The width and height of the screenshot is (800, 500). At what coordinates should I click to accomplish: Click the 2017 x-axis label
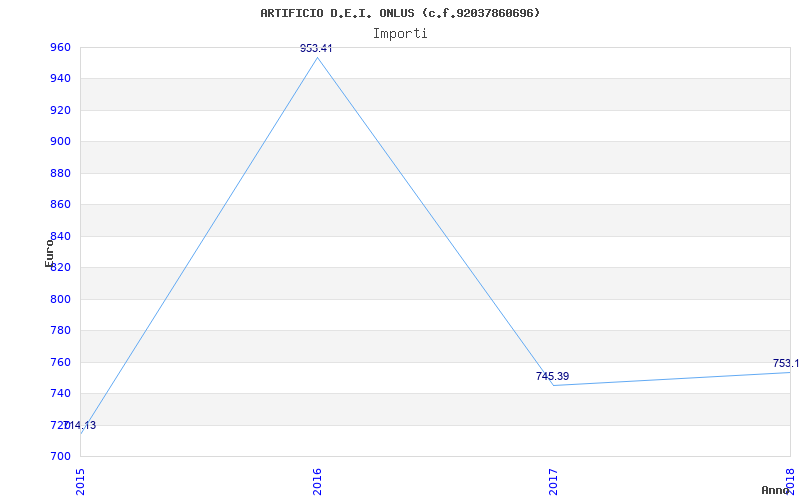point(554,482)
